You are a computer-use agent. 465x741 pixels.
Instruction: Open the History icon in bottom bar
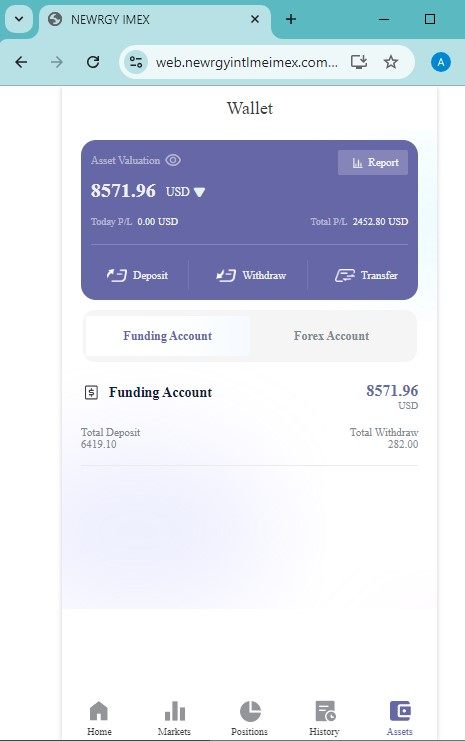(325, 711)
